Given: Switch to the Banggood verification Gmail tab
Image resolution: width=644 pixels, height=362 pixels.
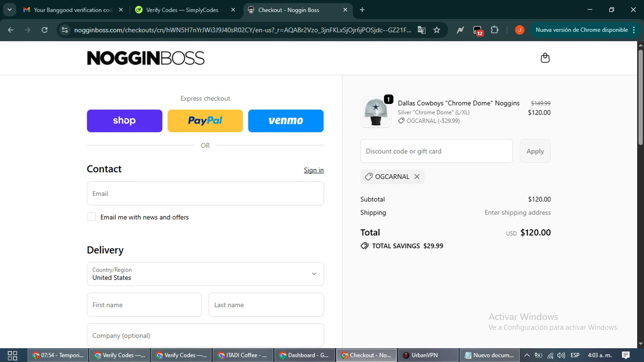Looking at the screenshot, I should (73, 10).
